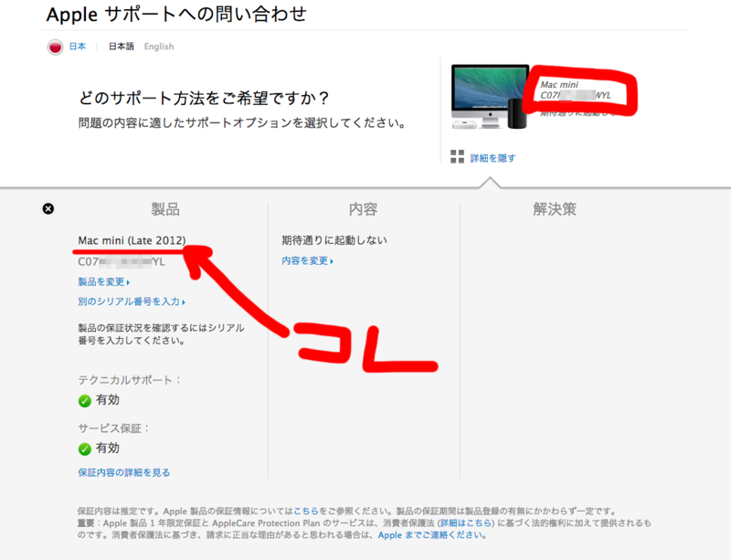Select 日本語 language option
This screenshot has height=560, width=731.
[x=122, y=47]
